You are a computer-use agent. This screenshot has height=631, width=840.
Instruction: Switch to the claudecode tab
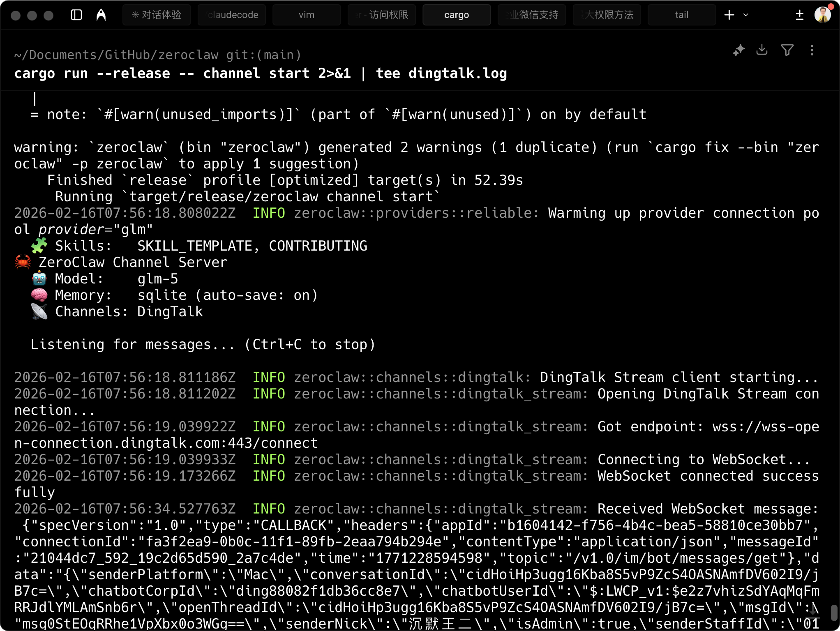point(232,15)
